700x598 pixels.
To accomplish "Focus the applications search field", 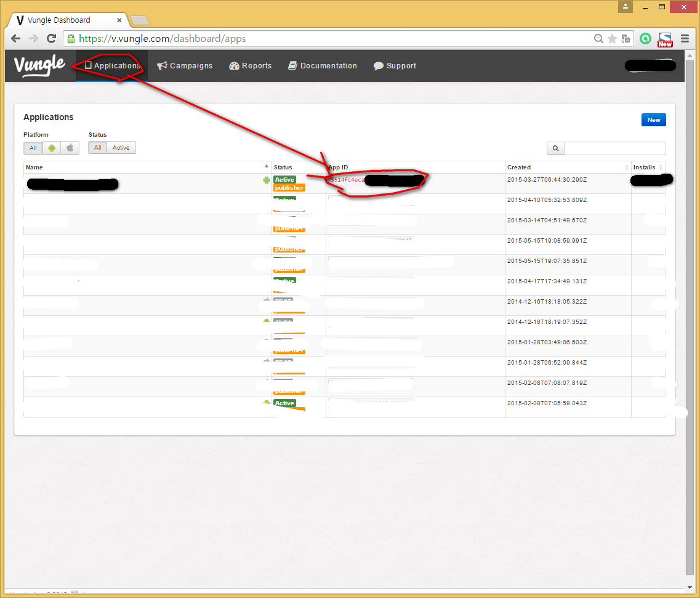I will coord(615,148).
